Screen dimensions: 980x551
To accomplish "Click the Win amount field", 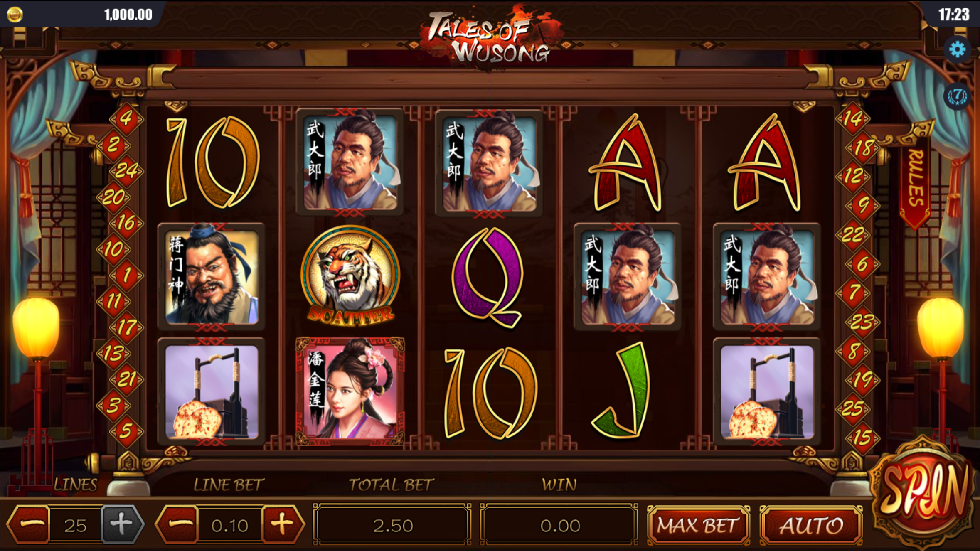I will click(559, 525).
